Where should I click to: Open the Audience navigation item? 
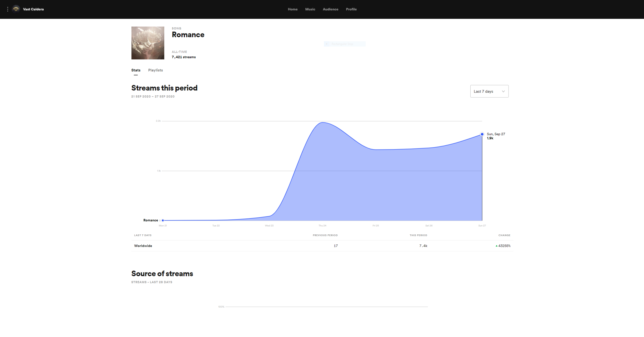(x=331, y=9)
